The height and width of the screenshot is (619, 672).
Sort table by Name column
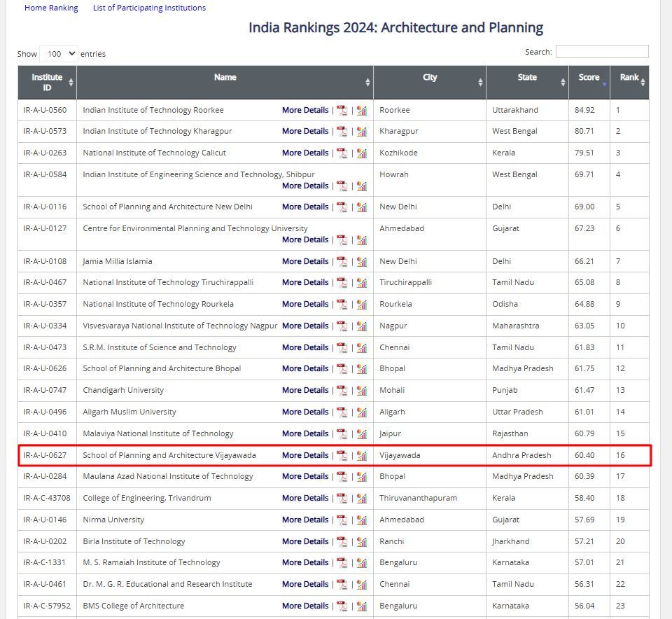(225, 83)
